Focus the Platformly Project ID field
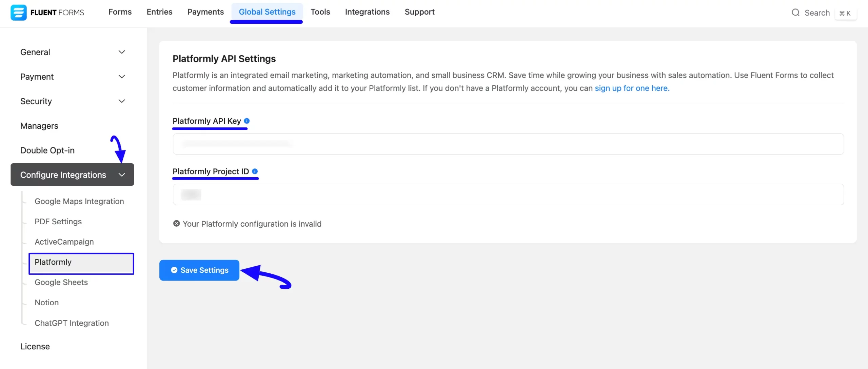The width and height of the screenshot is (868, 369). point(508,194)
